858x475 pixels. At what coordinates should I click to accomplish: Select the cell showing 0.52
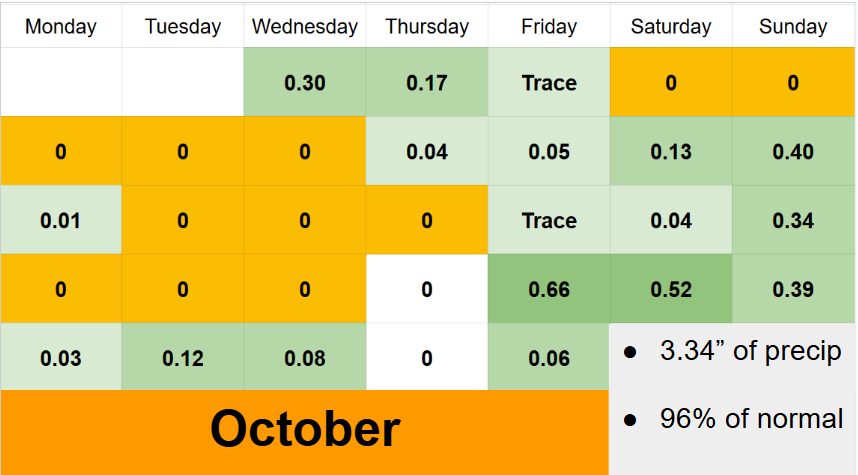671,290
